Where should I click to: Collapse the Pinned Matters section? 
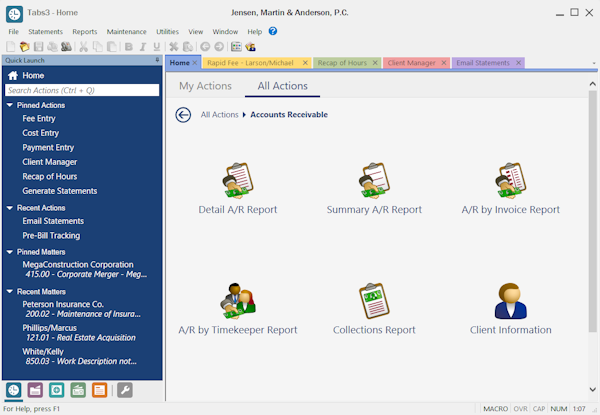pyautogui.click(x=10, y=252)
